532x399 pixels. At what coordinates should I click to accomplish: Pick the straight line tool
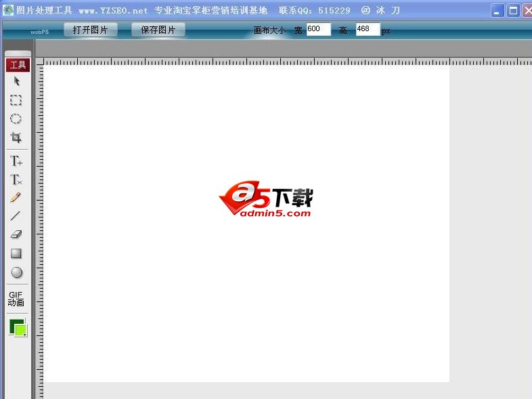coord(16,215)
